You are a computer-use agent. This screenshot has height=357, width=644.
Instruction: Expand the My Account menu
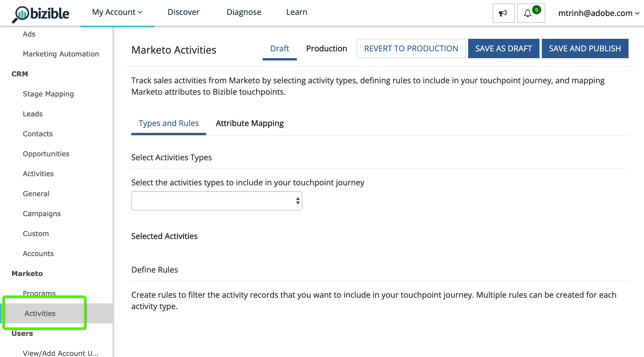click(x=117, y=12)
